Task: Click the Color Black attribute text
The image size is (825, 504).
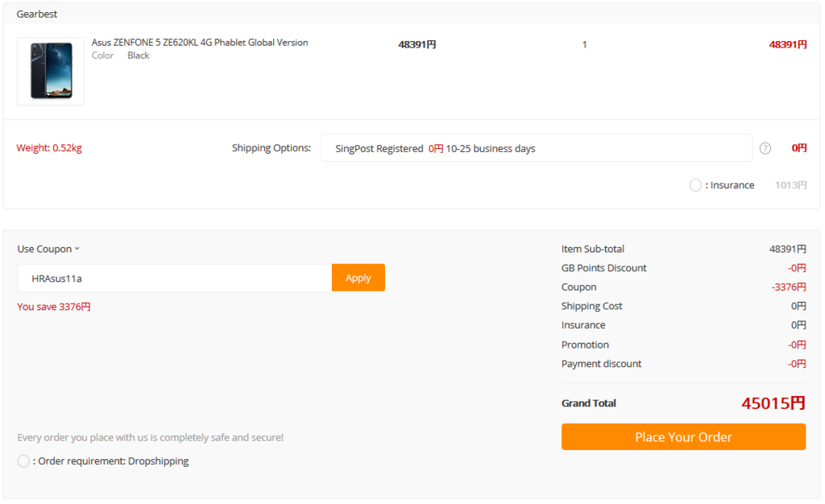Action: (x=121, y=56)
